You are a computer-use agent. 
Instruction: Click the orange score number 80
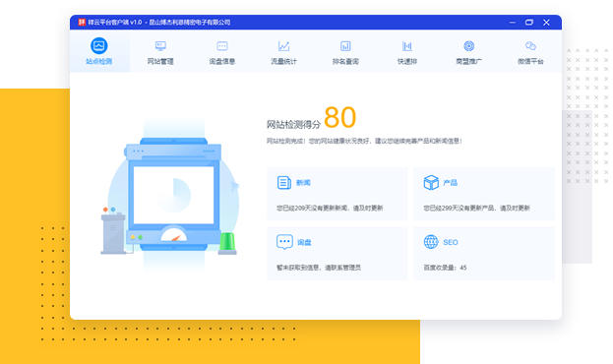[x=340, y=117]
